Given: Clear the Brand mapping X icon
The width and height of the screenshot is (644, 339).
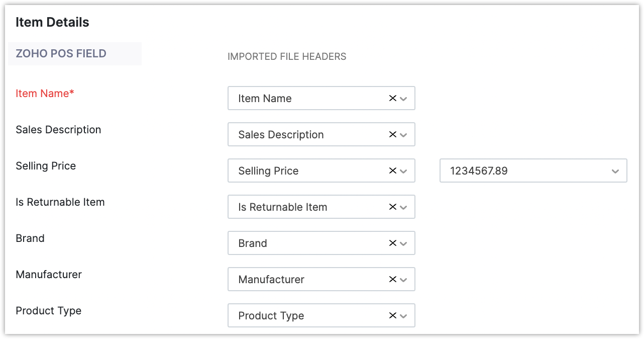Looking at the screenshot, I should 393,243.
